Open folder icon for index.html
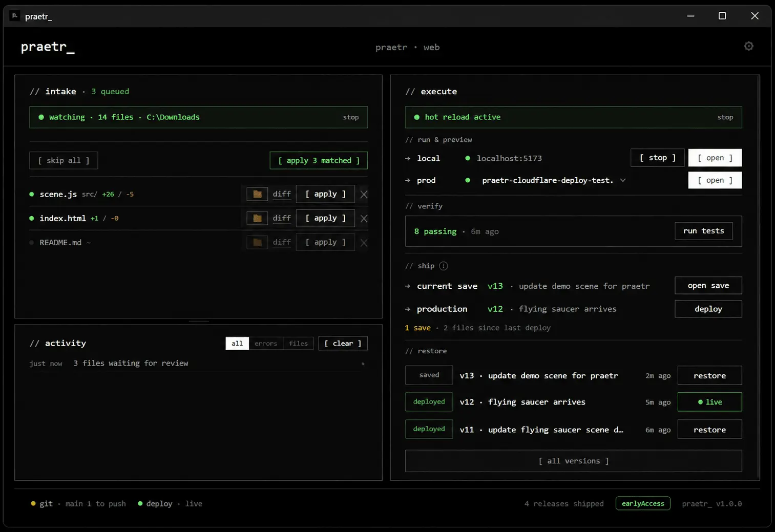Screen dimensions: 775x532 pyautogui.click(x=257, y=218)
